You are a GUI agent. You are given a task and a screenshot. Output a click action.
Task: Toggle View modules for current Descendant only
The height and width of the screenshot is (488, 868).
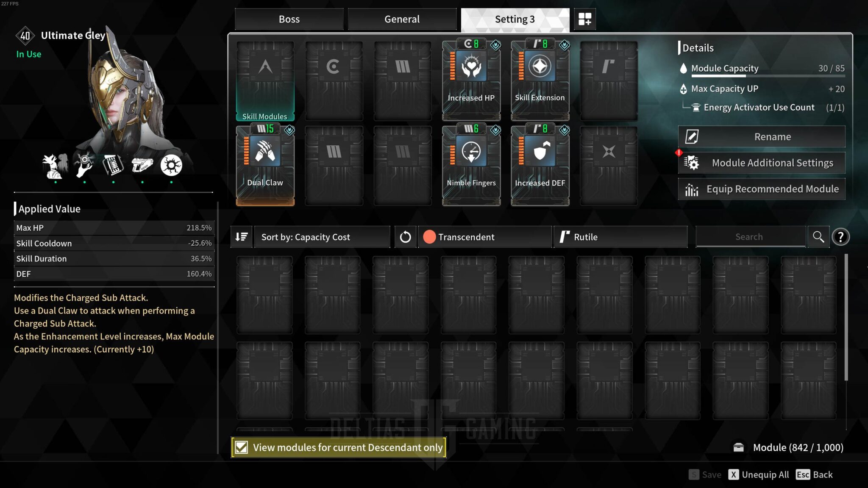242,446
